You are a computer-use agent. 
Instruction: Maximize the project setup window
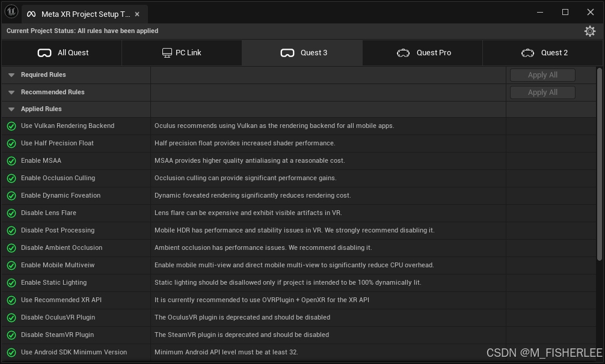pyautogui.click(x=565, y=12)
